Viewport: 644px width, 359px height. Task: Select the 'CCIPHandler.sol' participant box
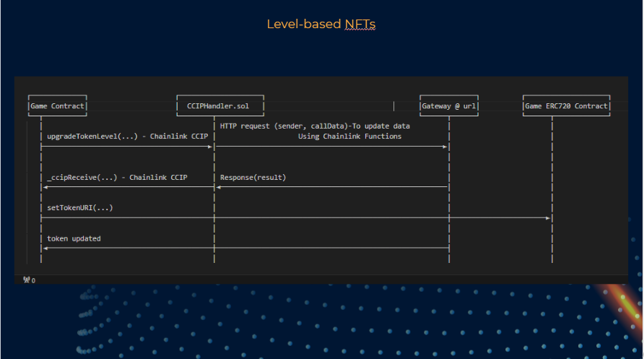point(220,106)
